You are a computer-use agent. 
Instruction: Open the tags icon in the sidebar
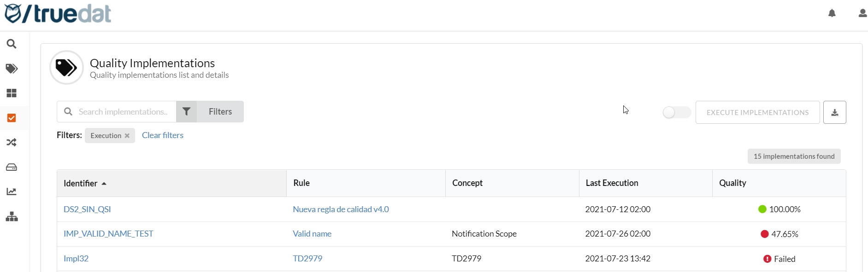[12, 69]
